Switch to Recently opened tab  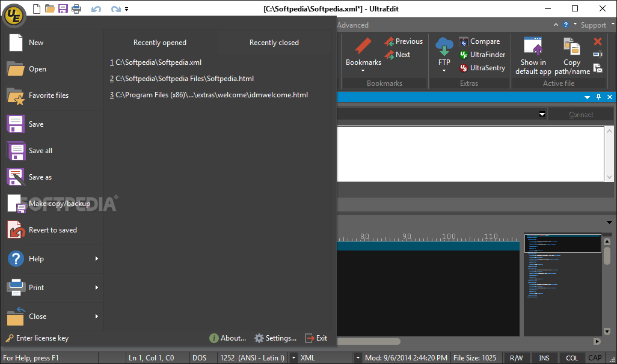[160, 43]
